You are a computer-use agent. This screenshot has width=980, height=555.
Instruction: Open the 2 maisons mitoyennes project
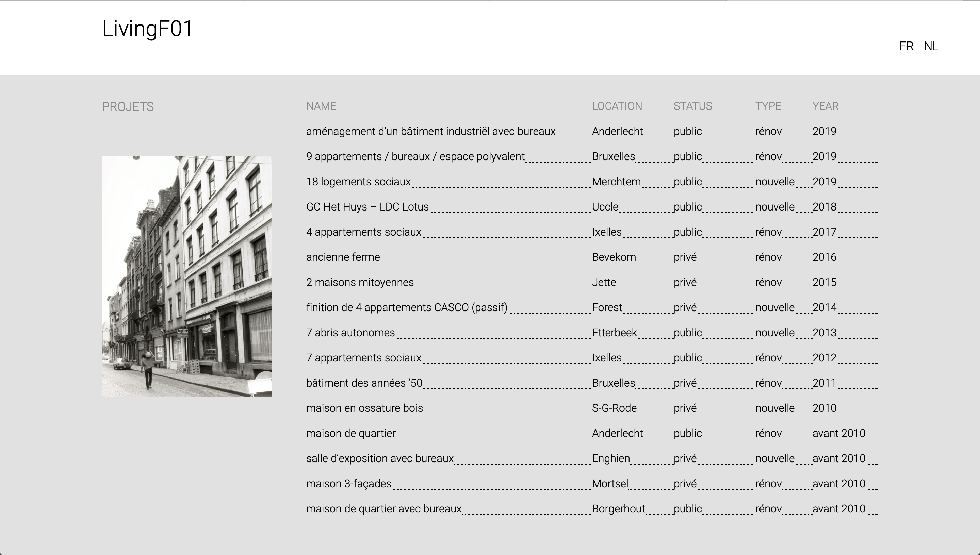click(x=360, y=283)
